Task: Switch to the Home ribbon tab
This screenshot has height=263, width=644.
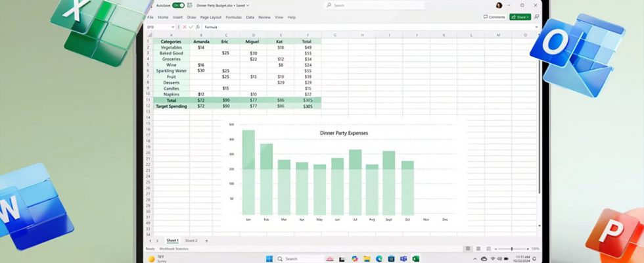Action: [163, 17]
